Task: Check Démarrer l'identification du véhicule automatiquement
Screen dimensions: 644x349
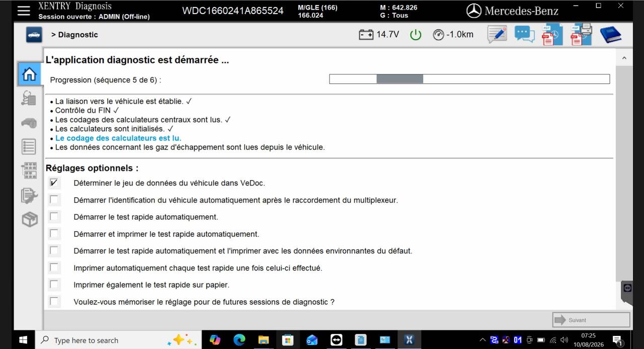Action: pos(54,200)
